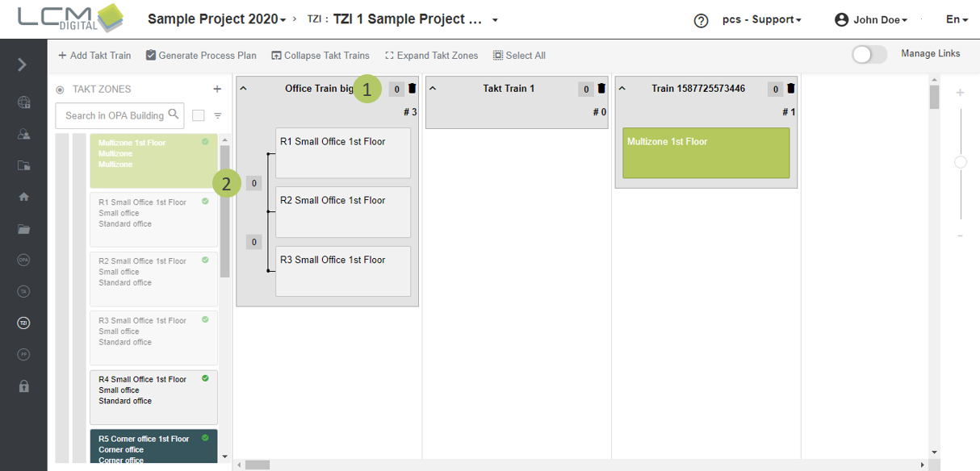Check the box beside the zone search
Image resolution: width=980 pixels, height=471 pixels.
(199, 116)
